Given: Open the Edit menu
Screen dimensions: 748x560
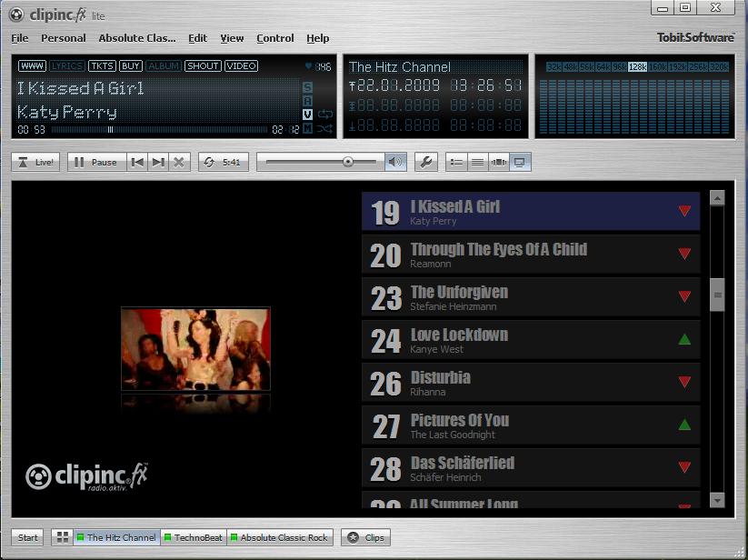Looking at the screenshot, I should click(x=197, y=38).
